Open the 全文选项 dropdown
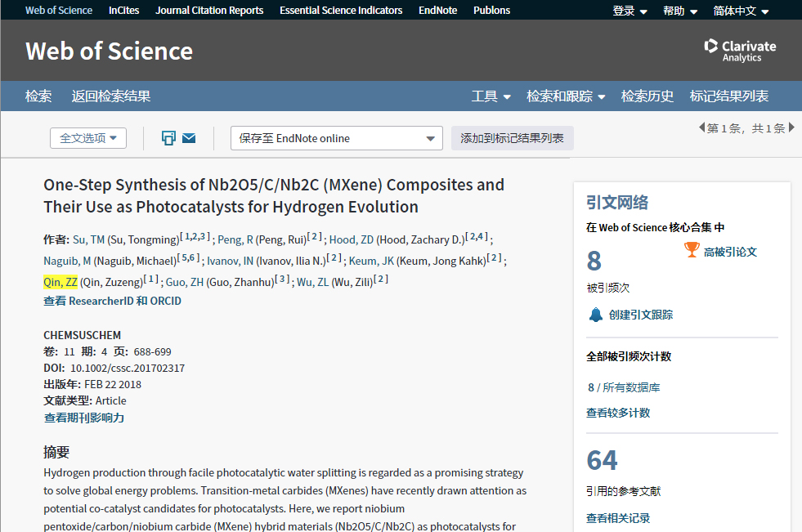This screenshot has width=802, height=532. [88, 138]
